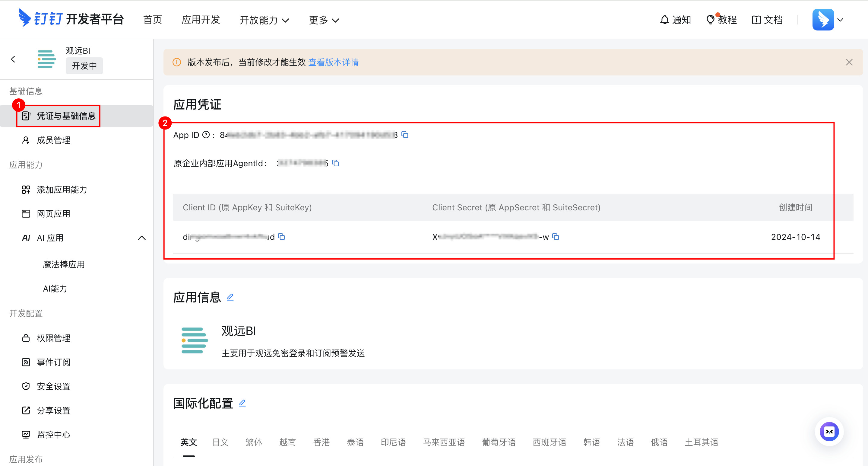Edit the 应用信息 section with pencil icon
The height and width of the screenshot is (466, 868).
[x=230, y=297]
